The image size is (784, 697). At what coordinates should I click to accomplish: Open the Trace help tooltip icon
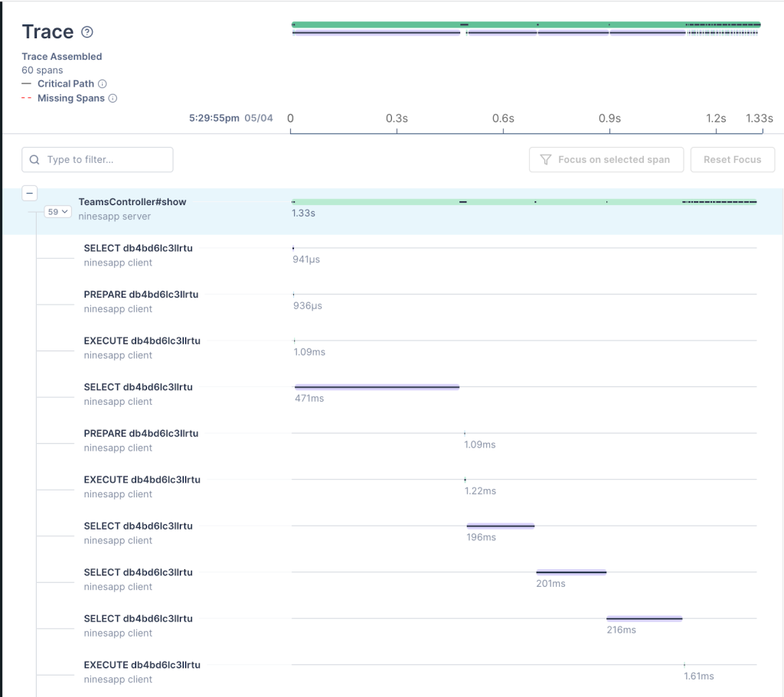coord(87,32)
